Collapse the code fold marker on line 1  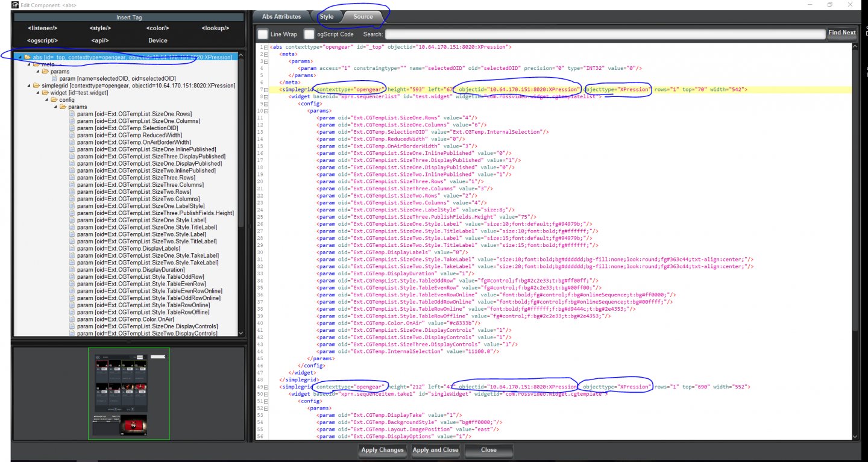tap(266, 47)
